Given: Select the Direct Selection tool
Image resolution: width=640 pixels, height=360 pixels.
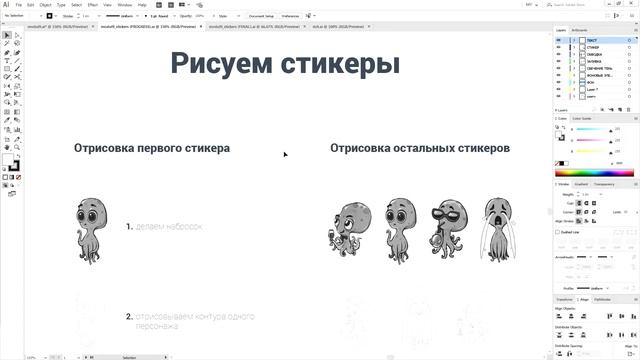Looking at the screenshot, I should coord(17,36).
